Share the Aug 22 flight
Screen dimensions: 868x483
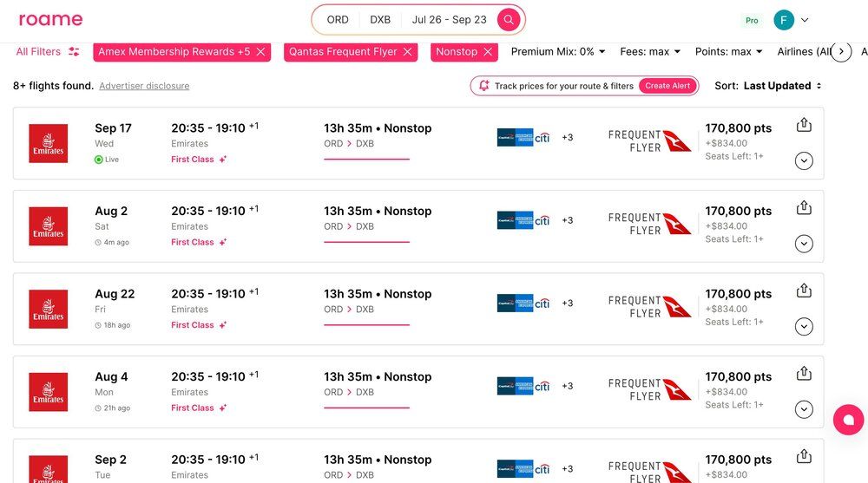point(804,290)
